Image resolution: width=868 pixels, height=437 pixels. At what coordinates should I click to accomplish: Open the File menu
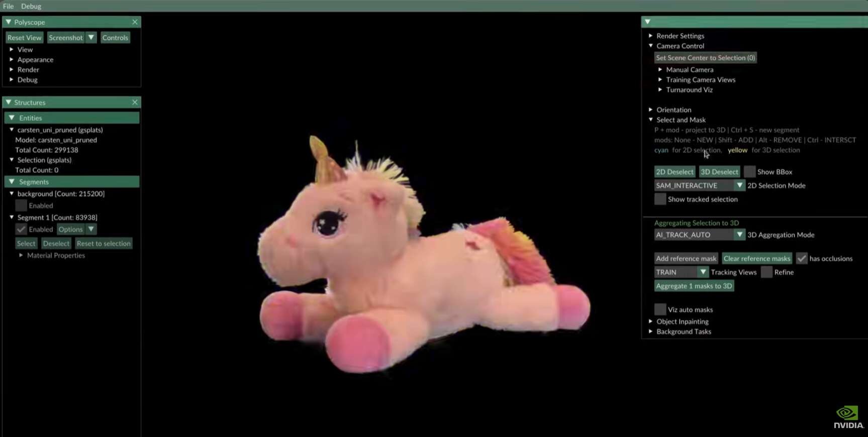tap(9, 6)
